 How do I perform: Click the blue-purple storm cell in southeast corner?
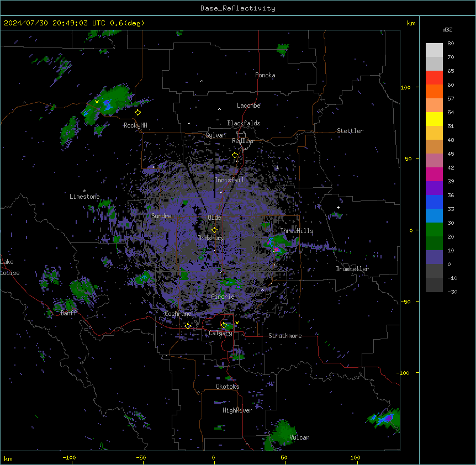385,419
